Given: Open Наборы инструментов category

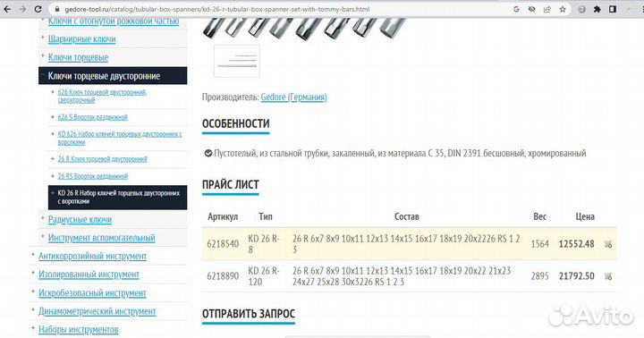Looking at the screenshot, I should click(78, 330).
